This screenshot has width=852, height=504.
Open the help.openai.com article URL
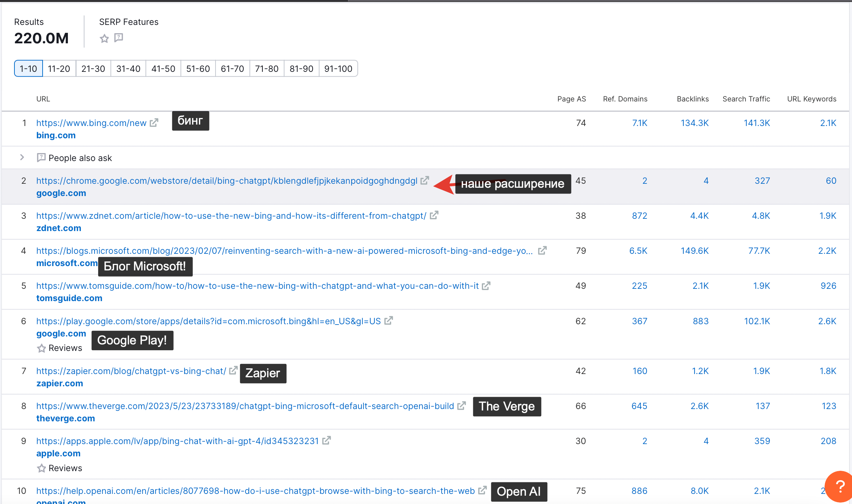255,491
